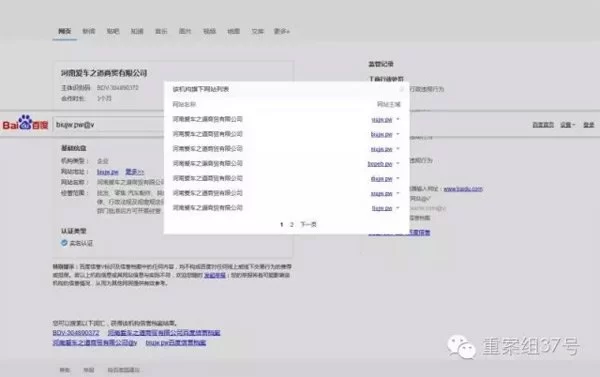Close the website list popup
This screenshot has width=600, height=377.
401,89
